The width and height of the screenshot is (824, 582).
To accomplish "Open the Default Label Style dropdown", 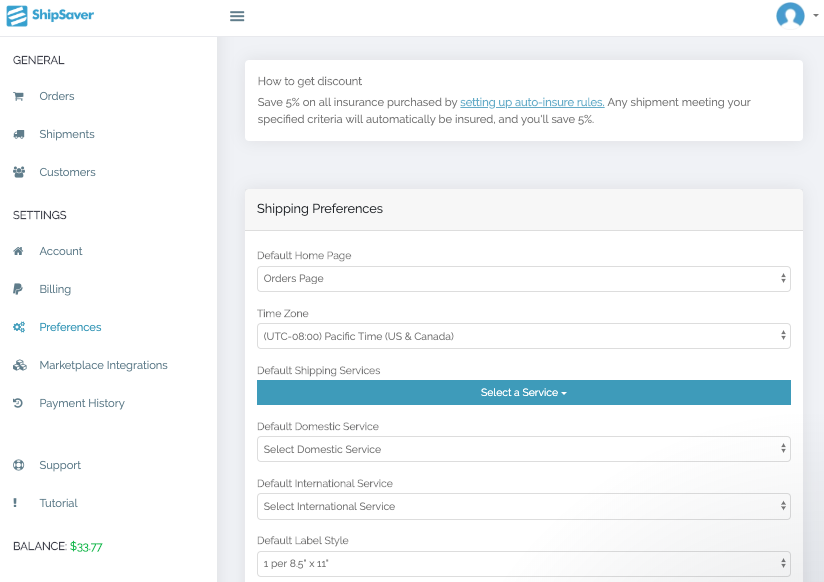I will pos(523,564).
